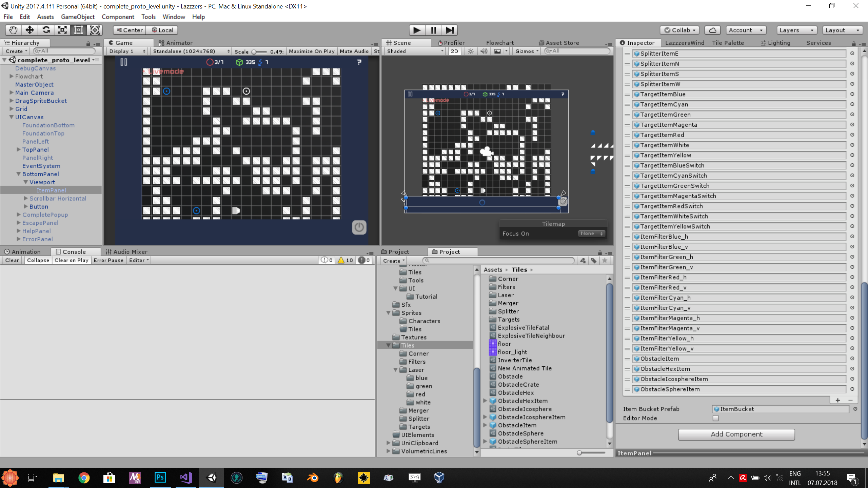Viewport: 868px width, 488px height.
Task: Select the Move tool
Action: click(29, 30)
